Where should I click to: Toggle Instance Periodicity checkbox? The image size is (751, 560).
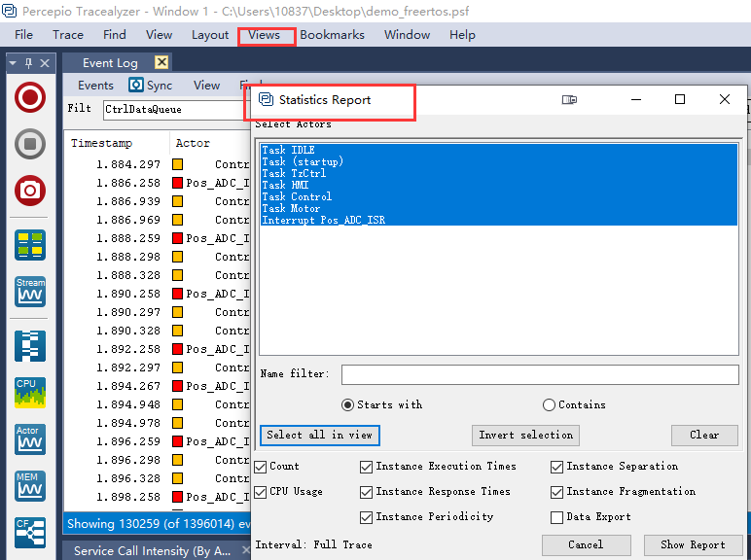point(366,517)
